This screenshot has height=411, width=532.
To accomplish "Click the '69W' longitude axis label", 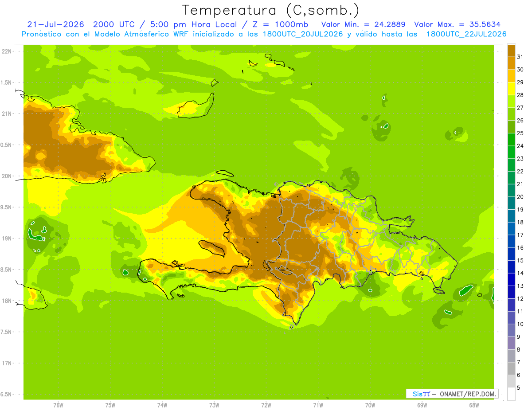I will click(422, 405).
